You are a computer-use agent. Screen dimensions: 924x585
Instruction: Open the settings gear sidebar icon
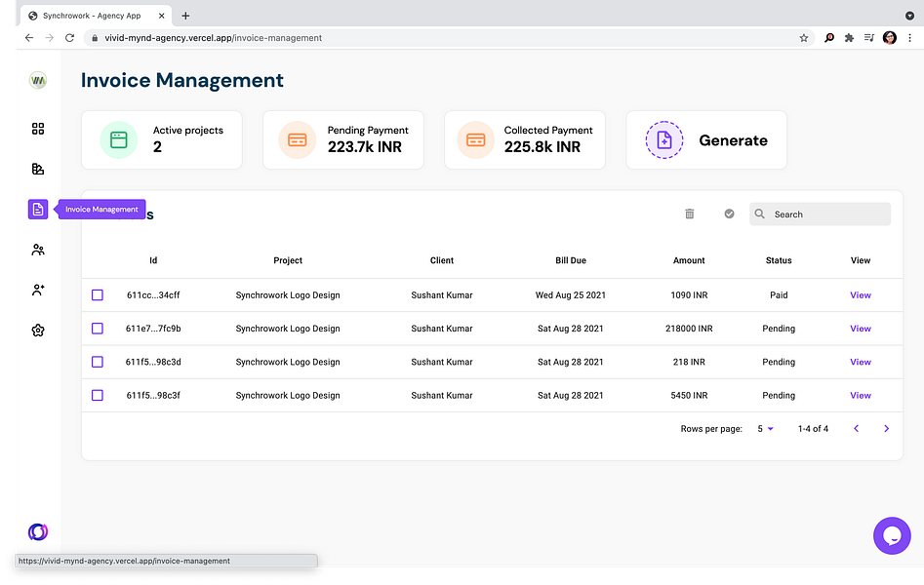(38, 331)
